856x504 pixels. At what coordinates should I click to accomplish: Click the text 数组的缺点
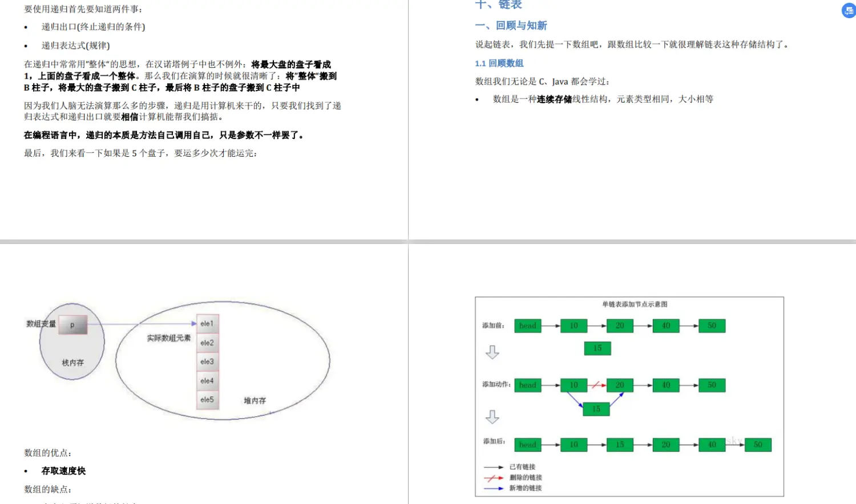click(48, 490)
